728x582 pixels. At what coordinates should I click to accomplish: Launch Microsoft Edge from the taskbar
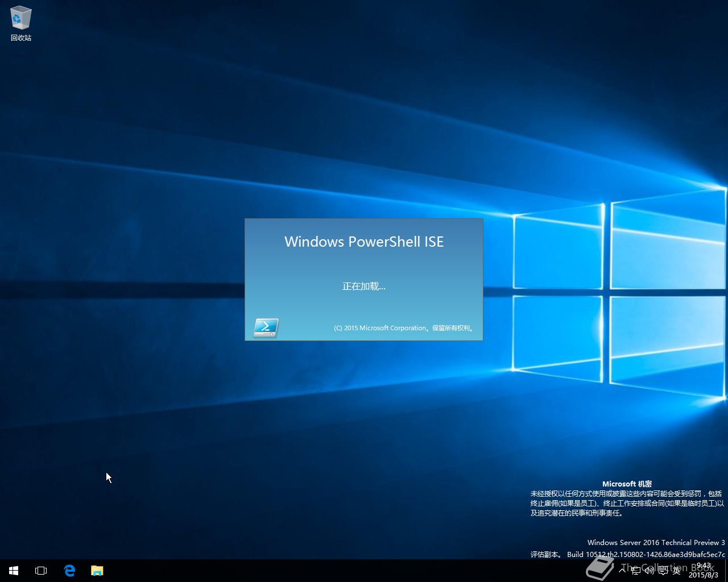point(69,571)
